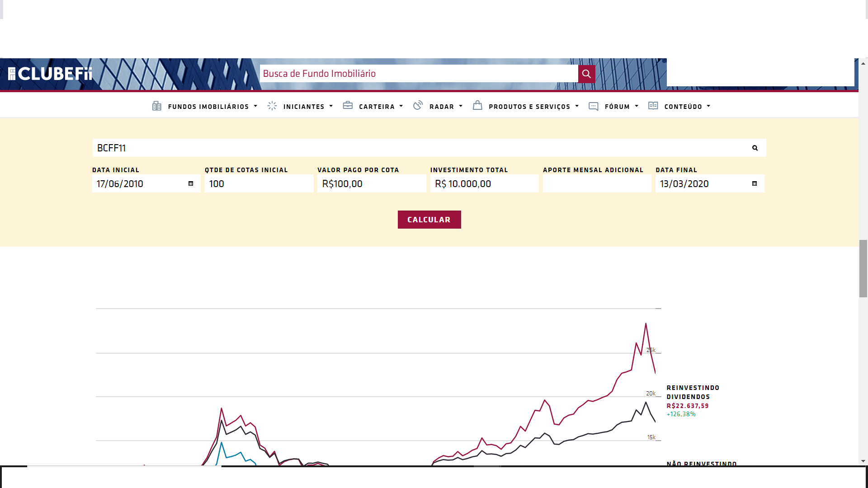Click the Radar satellite icon
The width and height of the screenshot is (868, 488).
(418, 105)
